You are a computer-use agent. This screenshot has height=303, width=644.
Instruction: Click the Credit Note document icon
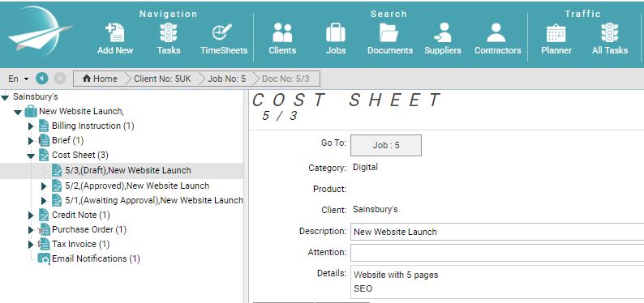pos(44,215)
